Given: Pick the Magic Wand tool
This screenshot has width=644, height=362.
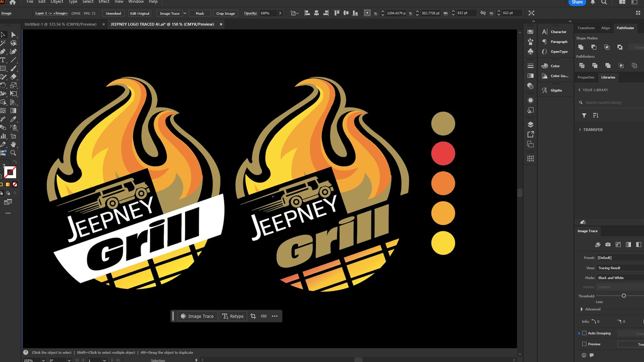Looking at the screenshot, I should coord(3,43).
